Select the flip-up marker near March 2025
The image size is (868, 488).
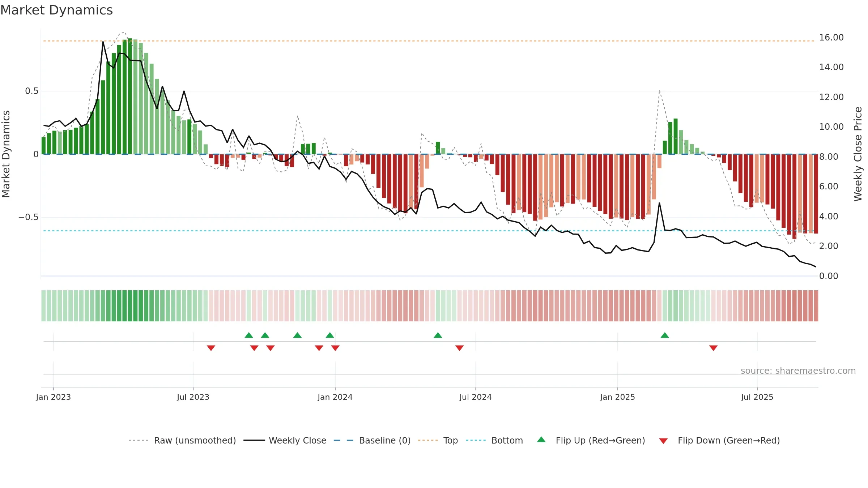665,335
